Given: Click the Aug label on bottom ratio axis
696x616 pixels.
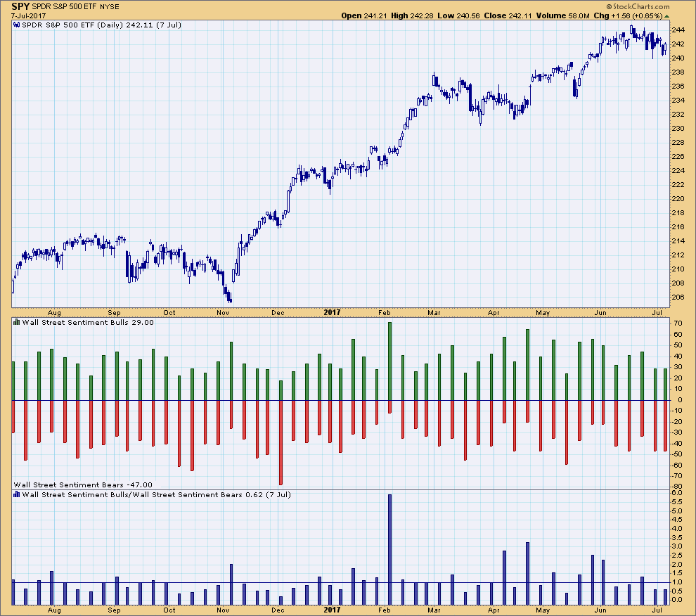Looking at the screenshot, I should (54, 610).
